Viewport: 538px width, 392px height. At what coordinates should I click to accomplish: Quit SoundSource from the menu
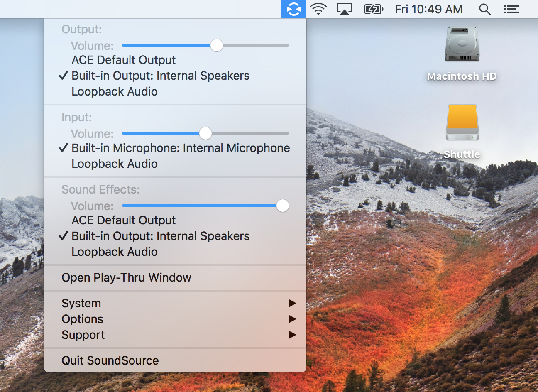tap(175, 360)
